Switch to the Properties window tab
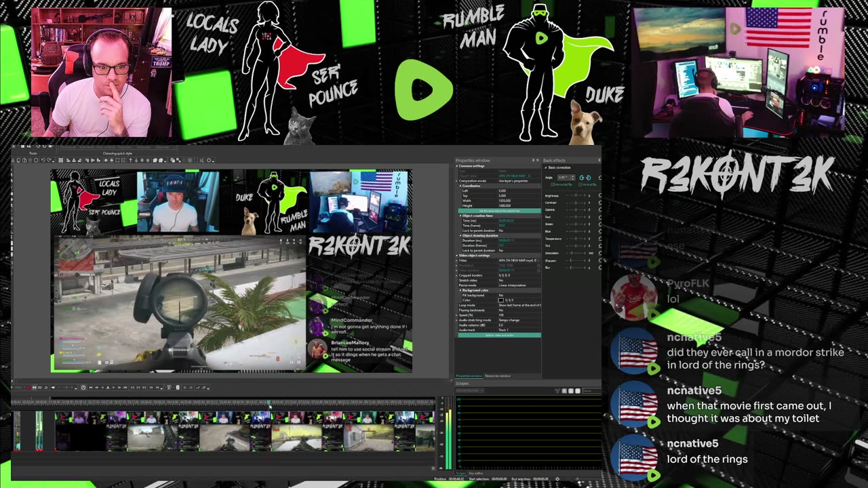 [469, 376]
